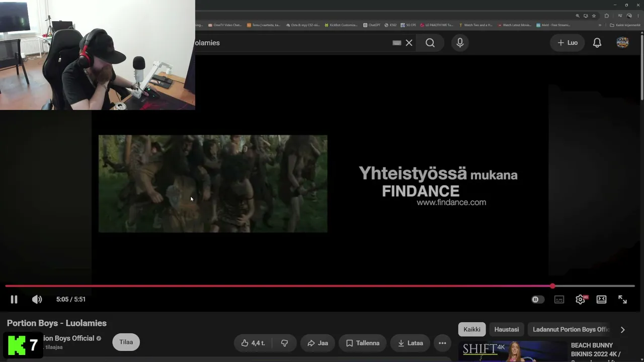Mute the video volume
Screen dimensions: 644x362
pos(37,299)
